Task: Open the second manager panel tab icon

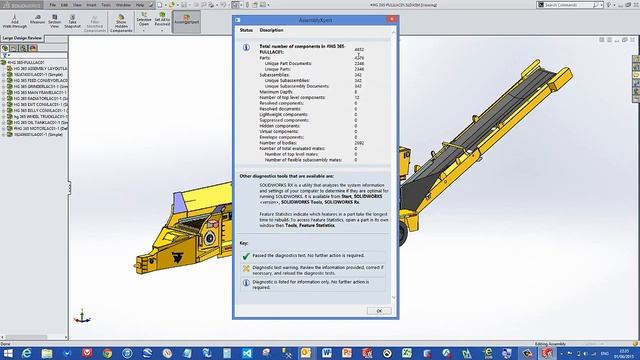Action: (x=14, y=48)
